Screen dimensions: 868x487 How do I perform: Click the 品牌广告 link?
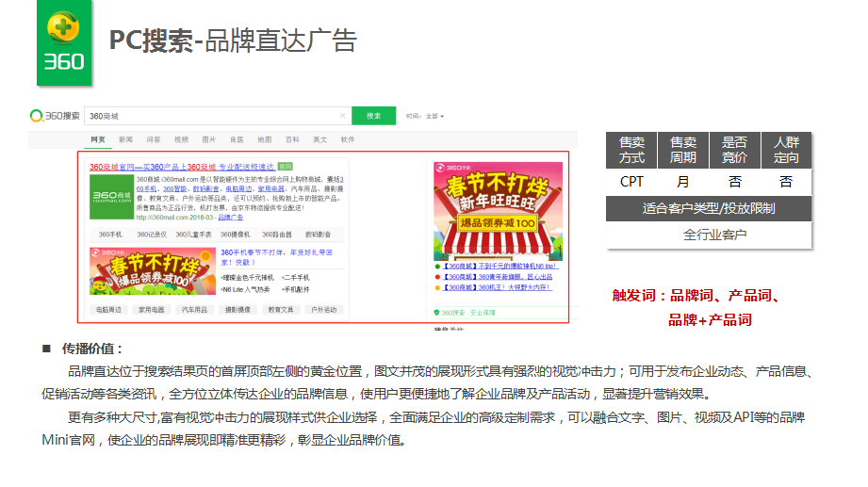click(x=230, y=218)
